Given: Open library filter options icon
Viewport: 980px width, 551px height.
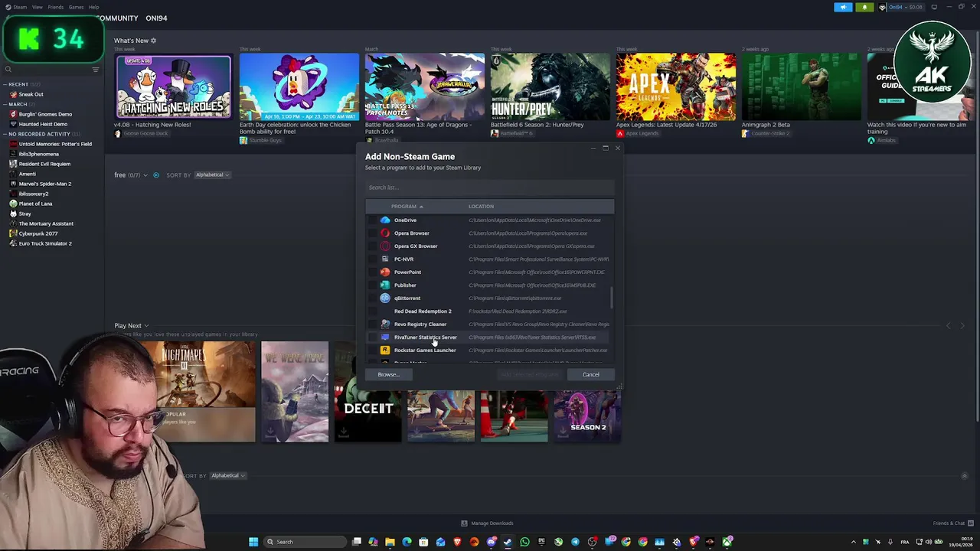Looking at the screenshot, I should [96, 70].
